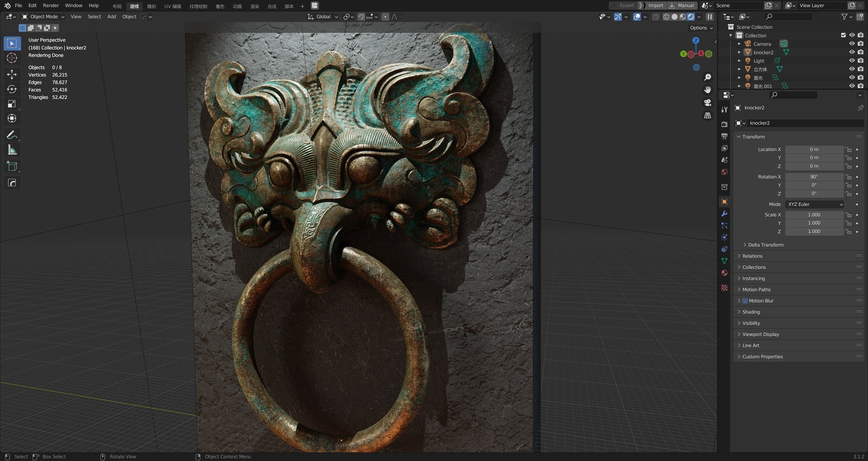Viewport: 868px width, 461px height.
Task: Expand the knocker2 outliner tree row
Action: [x=739, y=52]
